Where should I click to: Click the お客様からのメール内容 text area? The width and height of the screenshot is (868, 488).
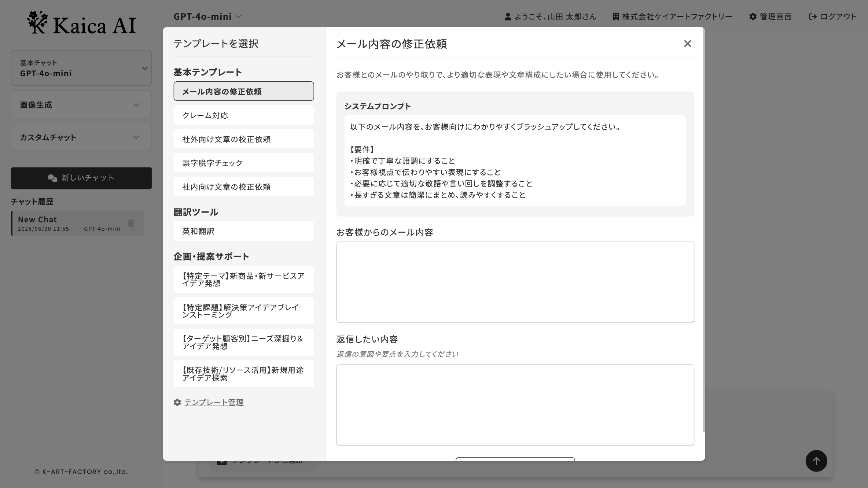[x=515, y=282]
